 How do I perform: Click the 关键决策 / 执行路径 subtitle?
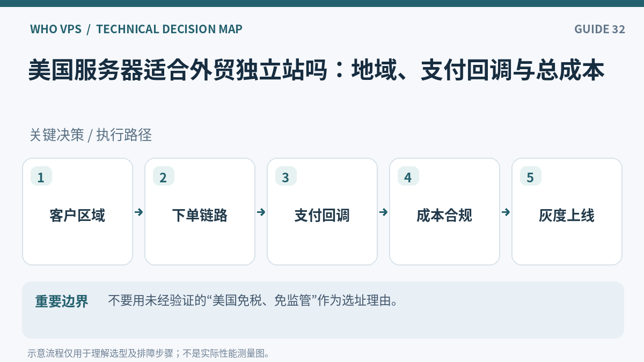91,135
